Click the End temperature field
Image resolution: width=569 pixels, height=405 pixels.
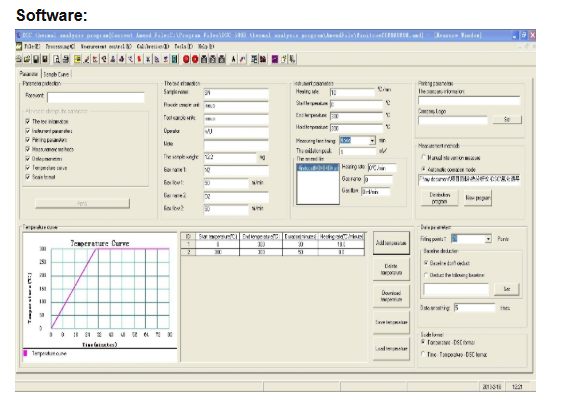(356, 116)
